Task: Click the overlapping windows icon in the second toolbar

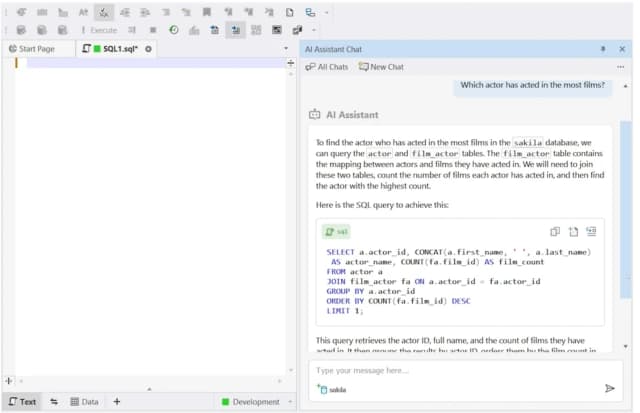Action: (297, 30)
